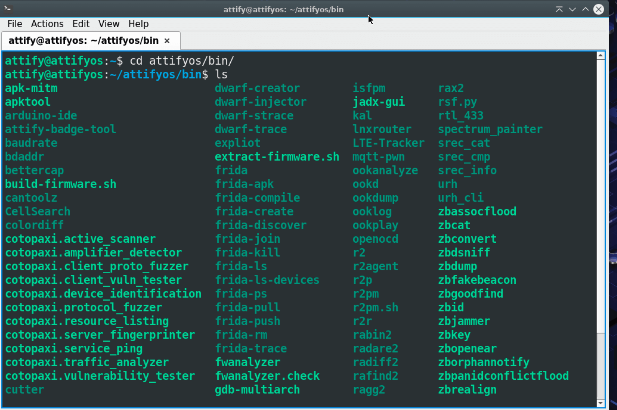Click the terminal icon in the title bar
This screenshot has width=617, height=410.
pos(8,9)
